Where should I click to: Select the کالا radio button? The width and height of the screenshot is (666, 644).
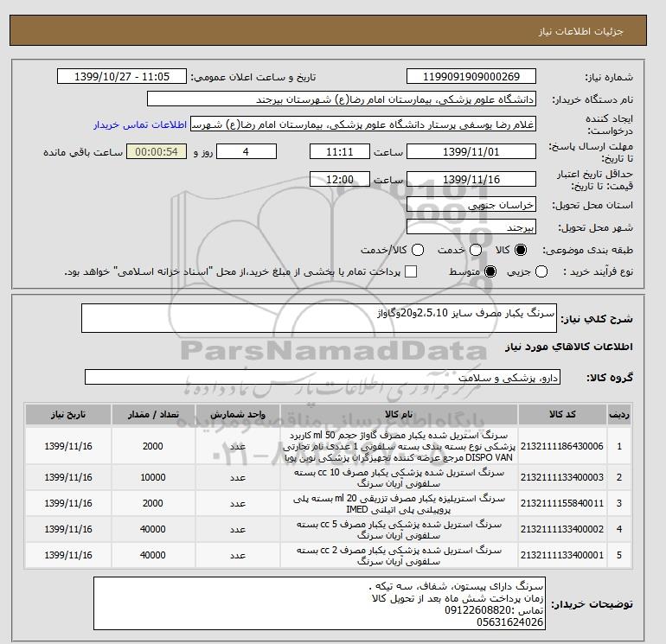click(x=521, y=250)
